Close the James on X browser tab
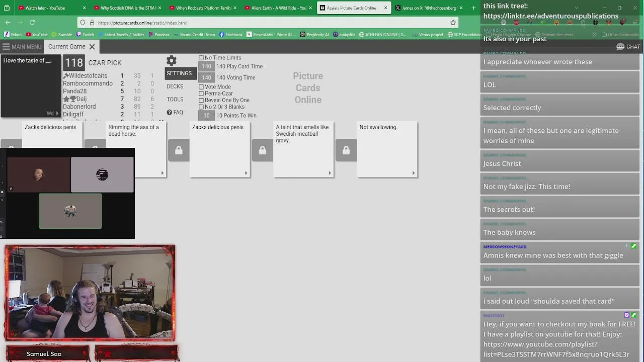Image resolution: width=644 pixels, height=362 pixels. [461, 8]
